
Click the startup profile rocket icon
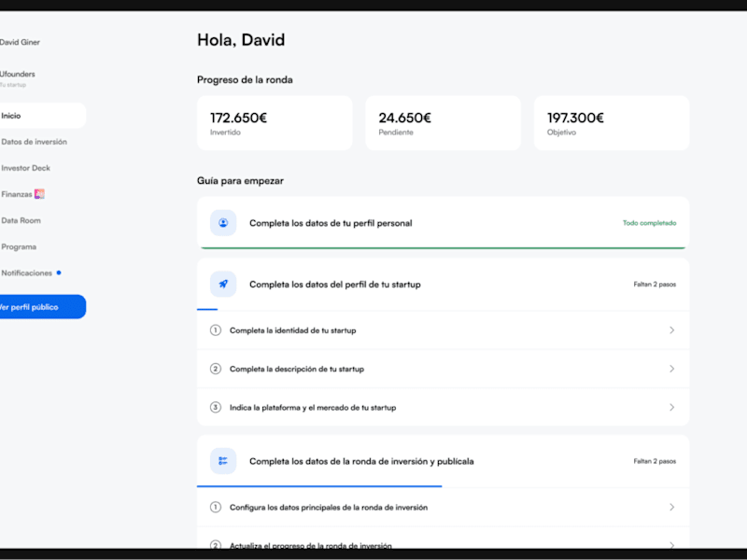click(x=223, y=285)
